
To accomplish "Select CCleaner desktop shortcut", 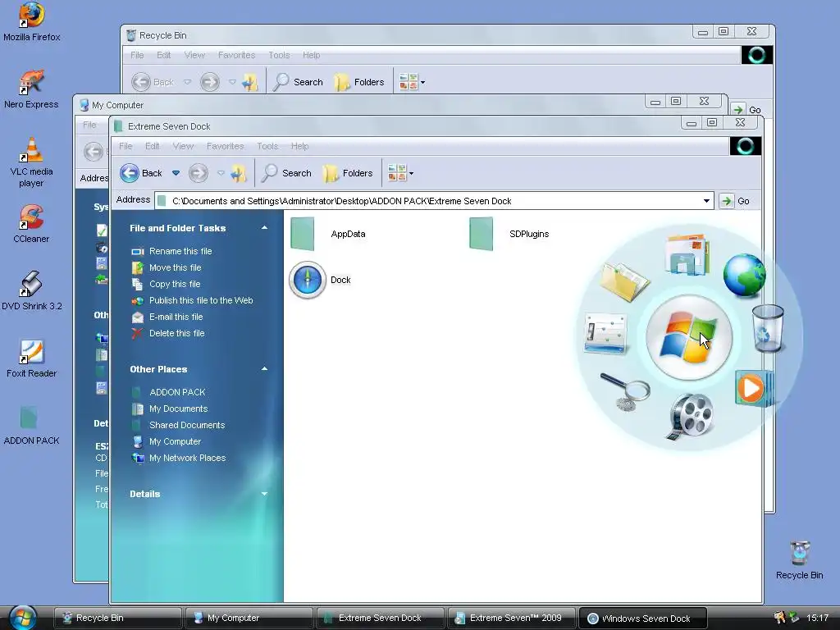I will click(32, 224).
